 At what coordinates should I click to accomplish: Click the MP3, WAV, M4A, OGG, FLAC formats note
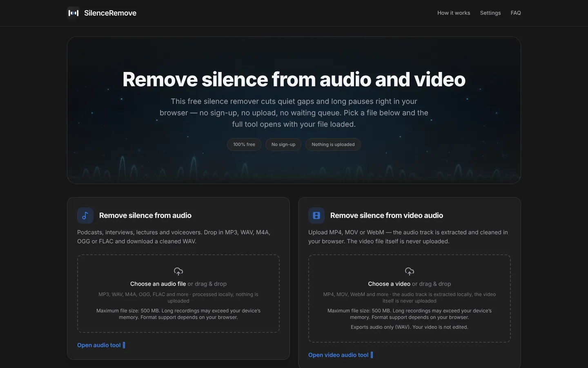coord(178,298)
